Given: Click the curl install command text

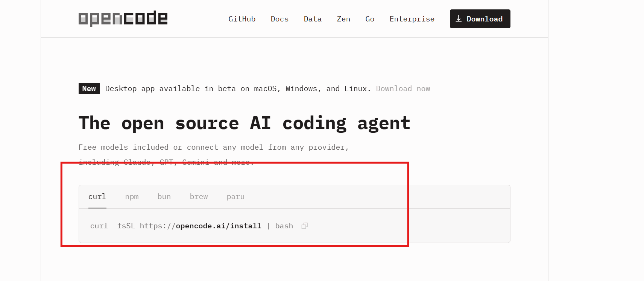Looking at the screenshot, I should (191, 226).
